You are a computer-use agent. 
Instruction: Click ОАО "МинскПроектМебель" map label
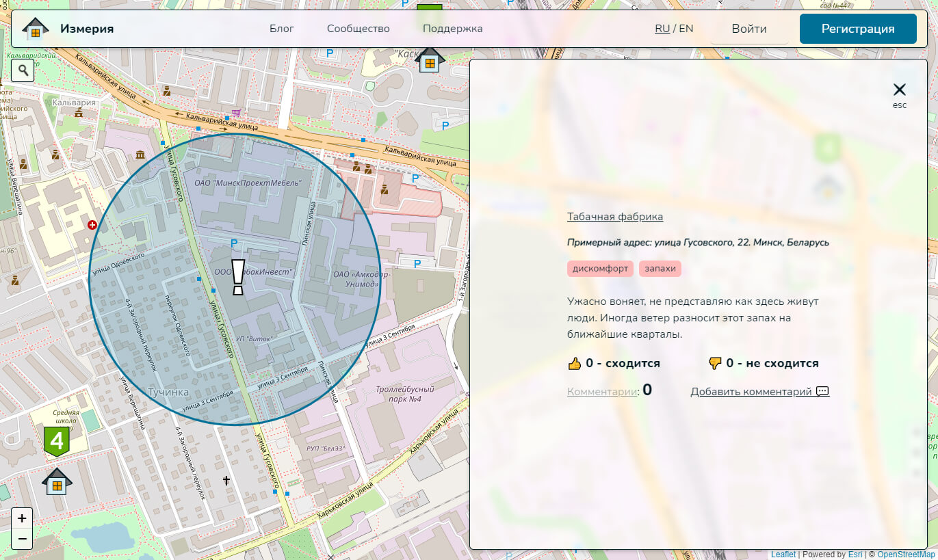(248, 183)
